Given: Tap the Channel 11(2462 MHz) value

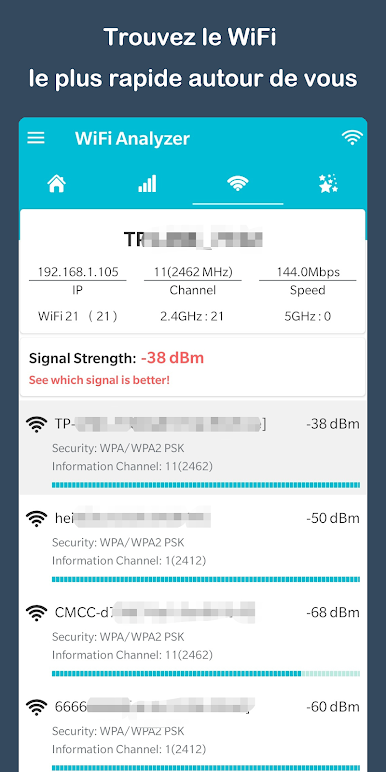Looking at the screenshot, I should [x=193, y=272].
